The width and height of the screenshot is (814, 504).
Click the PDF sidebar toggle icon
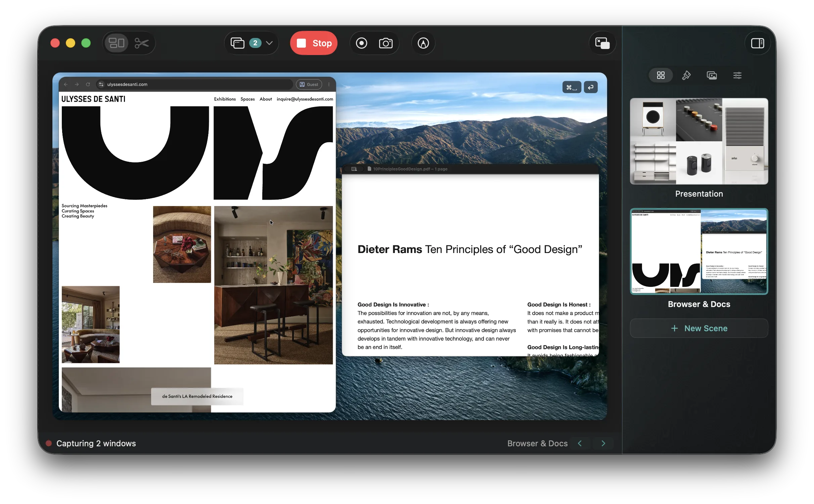tap(354, 169)
